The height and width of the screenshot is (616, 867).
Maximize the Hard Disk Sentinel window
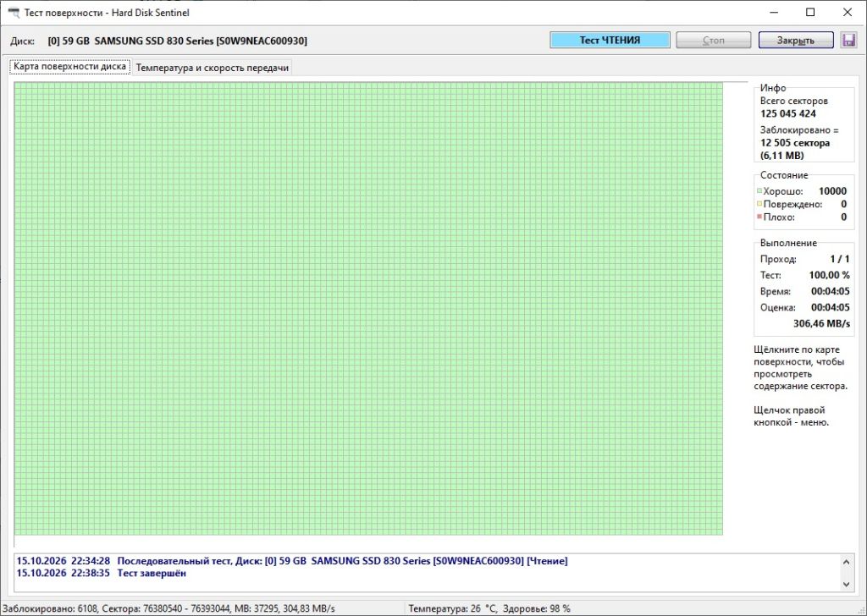(x=810, y=12)
